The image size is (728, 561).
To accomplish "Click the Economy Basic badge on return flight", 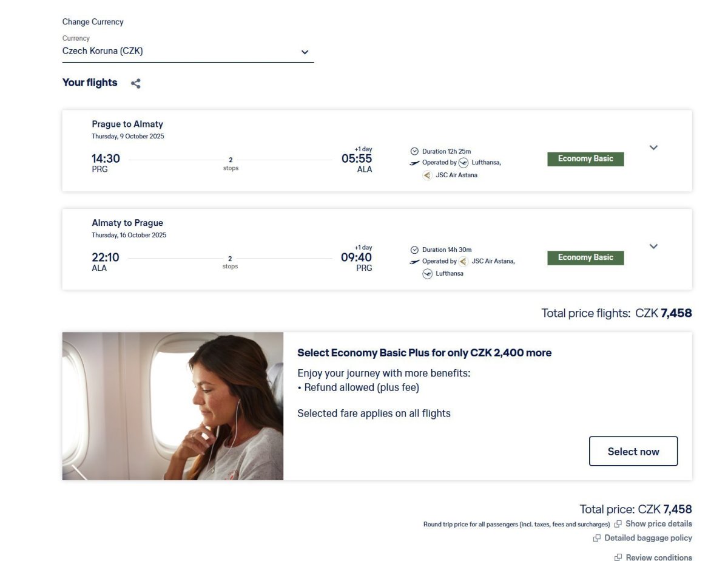I will coord(585,258).
